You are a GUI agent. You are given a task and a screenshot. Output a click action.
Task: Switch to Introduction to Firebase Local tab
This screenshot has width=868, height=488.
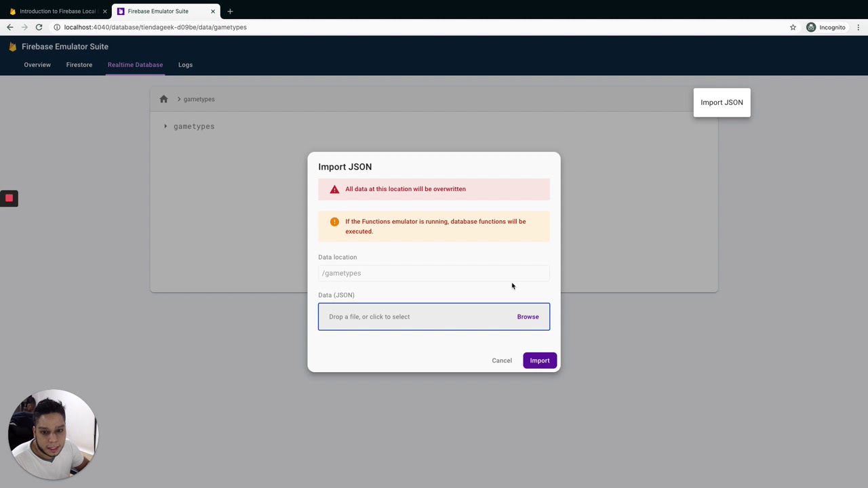[57, 11]
